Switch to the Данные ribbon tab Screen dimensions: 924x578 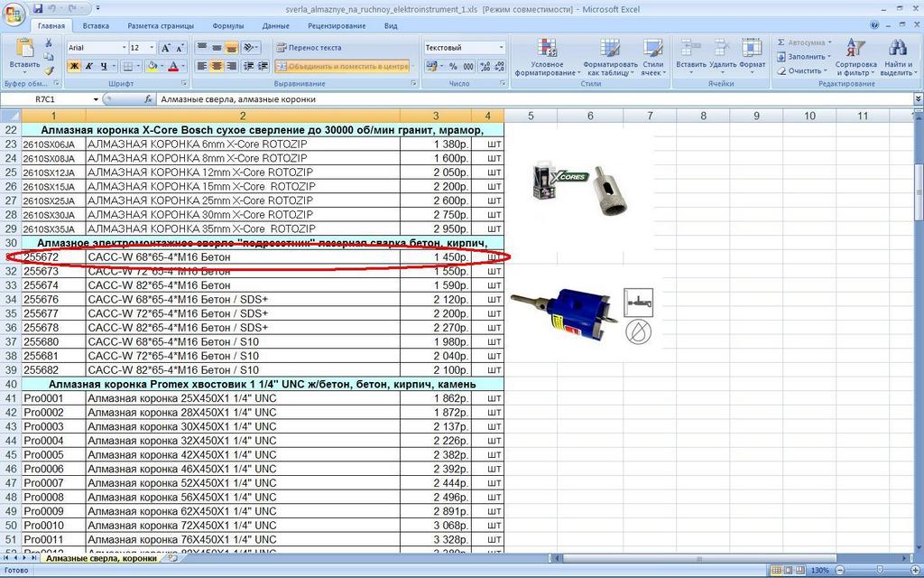(x=276, y=26)
